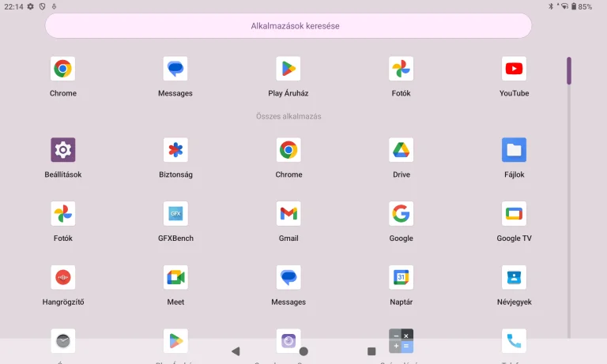Launch the GFXBench app
This screenshot has width=607, height=364.
coord(175,213)
